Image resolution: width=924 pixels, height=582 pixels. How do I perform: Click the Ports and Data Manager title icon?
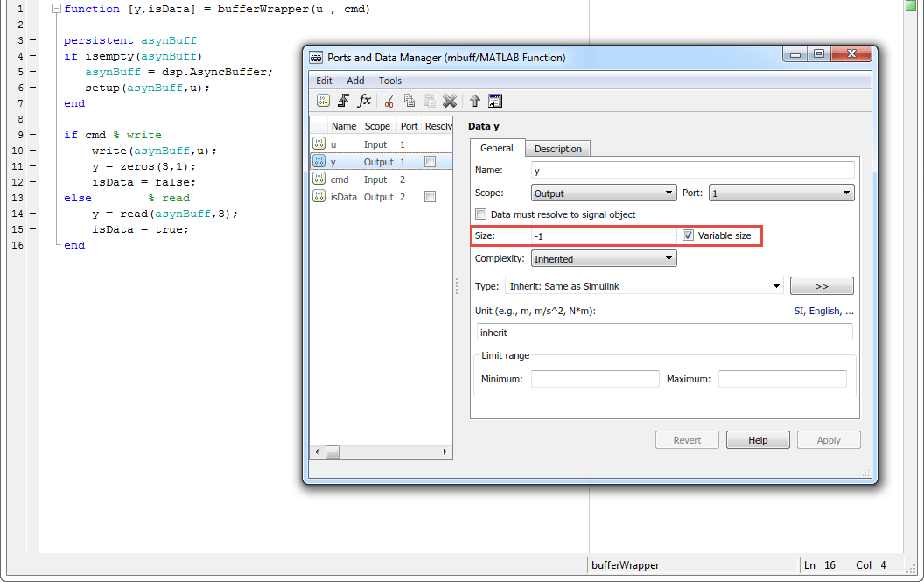[x=316, y=57]
